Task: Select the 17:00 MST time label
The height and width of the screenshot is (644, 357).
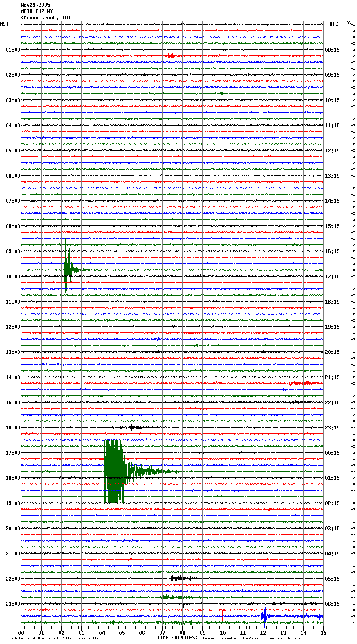Action: click(13, 453)
